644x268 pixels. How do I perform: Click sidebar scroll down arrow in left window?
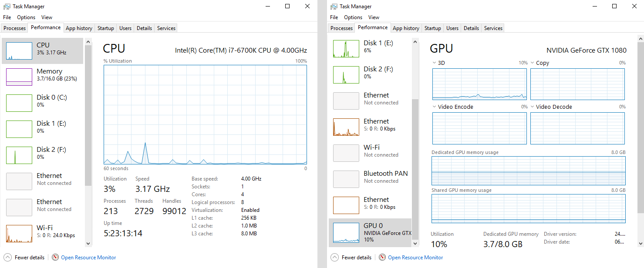coord(88,244)
